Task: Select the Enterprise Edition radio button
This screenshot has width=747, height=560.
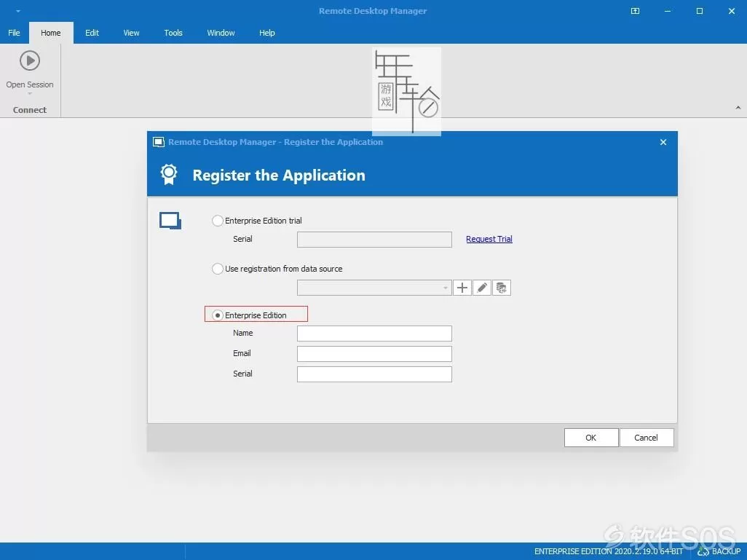Action: tap(217, 315)
